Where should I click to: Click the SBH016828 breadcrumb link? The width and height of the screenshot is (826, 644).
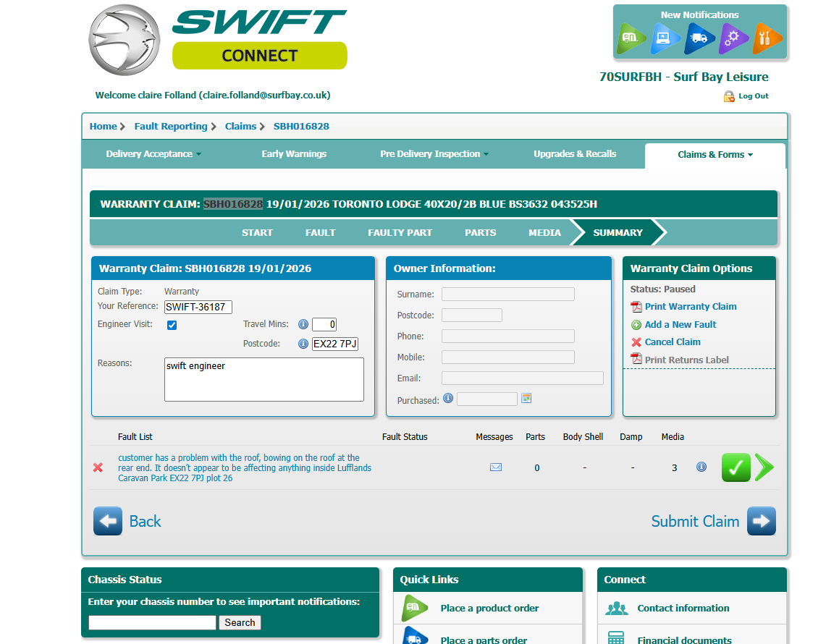click(301, 127)
